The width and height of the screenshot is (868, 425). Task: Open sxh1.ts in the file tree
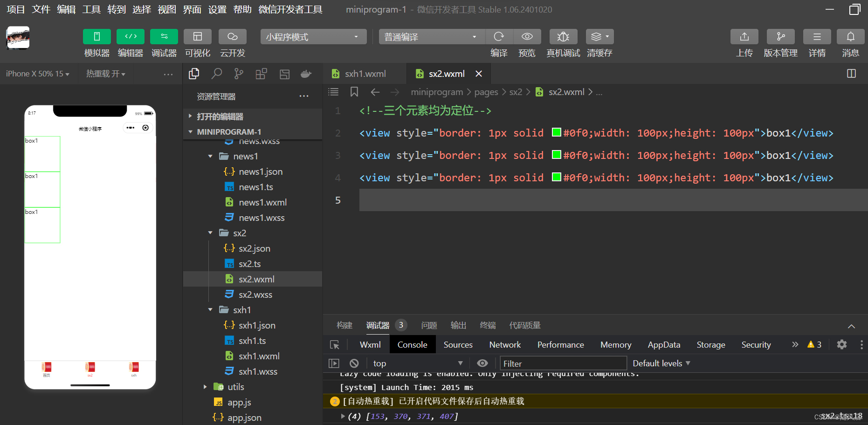[x=253, y=341]
